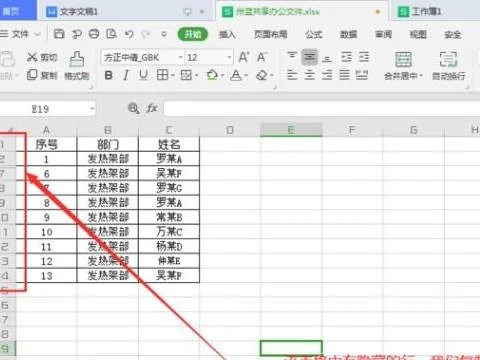Decrease font size with A- icon

tap(262, 57)
